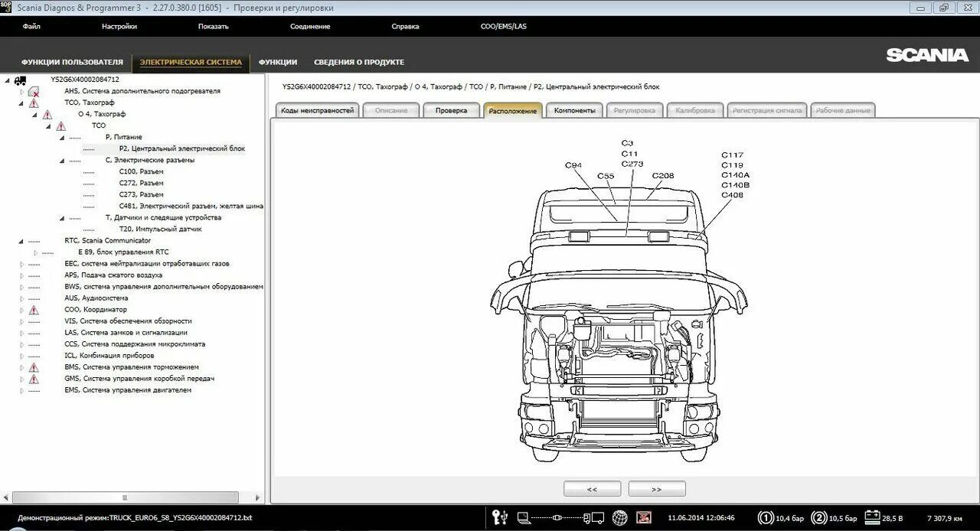Click the next >> button
The image size is (980, 531).
[657, 488]
